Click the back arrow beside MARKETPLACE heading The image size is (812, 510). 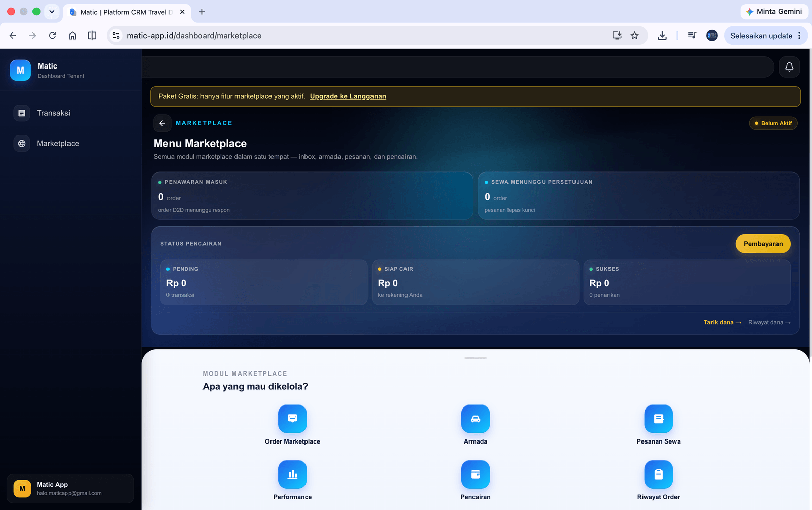(x=162, y=123)
